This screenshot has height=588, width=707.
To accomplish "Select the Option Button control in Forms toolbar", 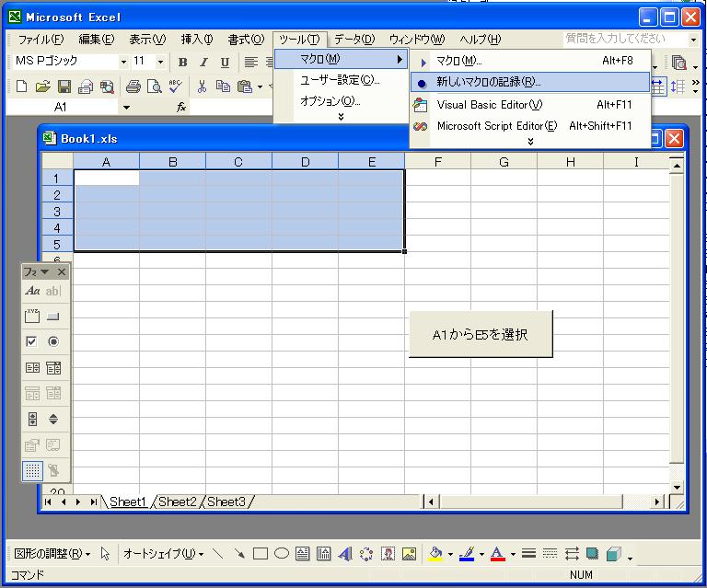I will [53, 341].
